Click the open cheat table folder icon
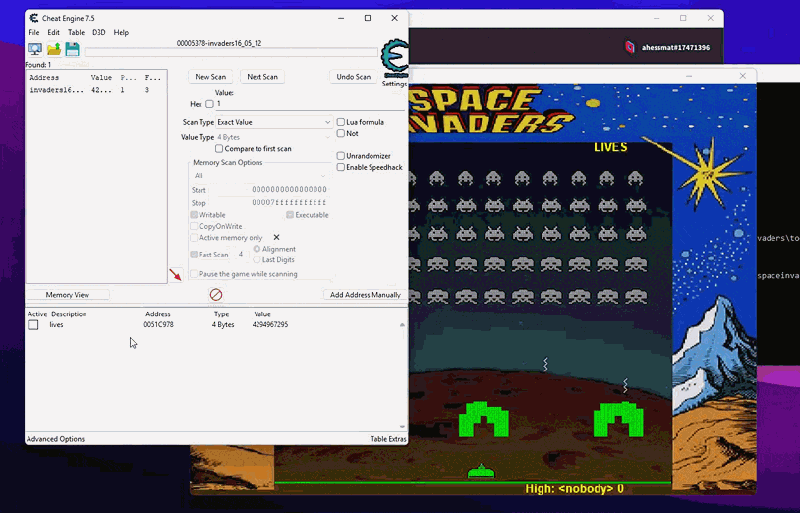The height and width of the screenshot is (513, 800). point(54,49)
